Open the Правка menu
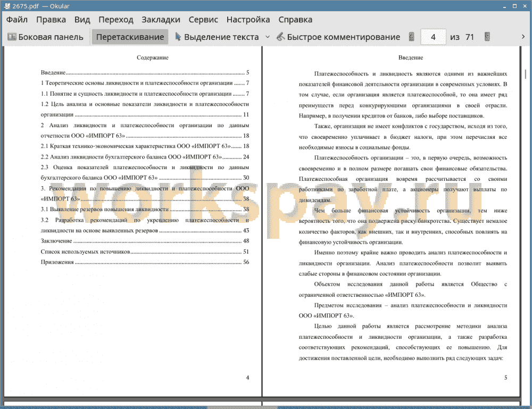Viewport: 532px width, 409px height. pyautogui.click(x=51, y=20)
